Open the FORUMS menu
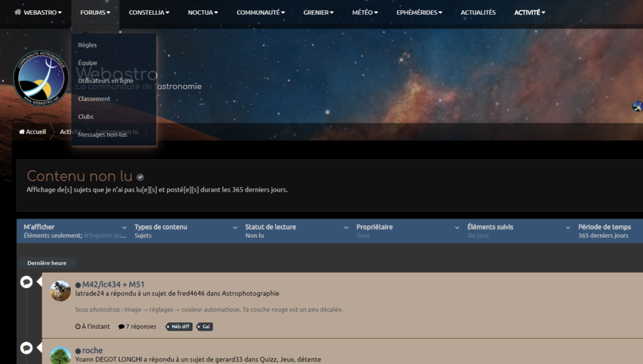The width and height of the screenshot is (643, 364). coord(95,12)
